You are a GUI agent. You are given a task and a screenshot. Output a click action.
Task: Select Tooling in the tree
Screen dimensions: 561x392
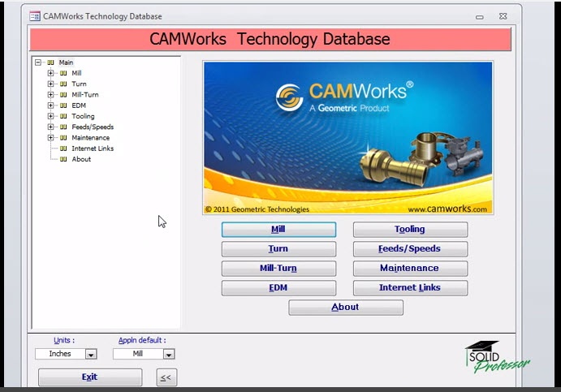83,116
